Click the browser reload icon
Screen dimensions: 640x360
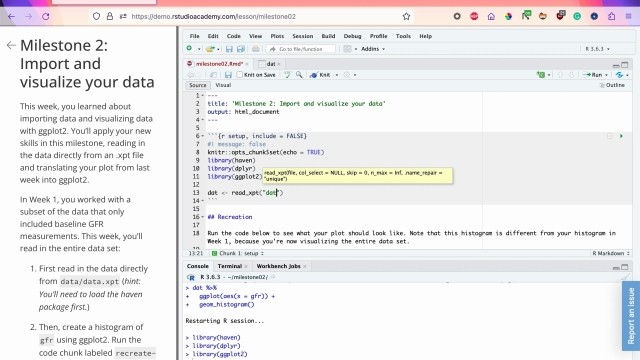[x=46, y=16]
